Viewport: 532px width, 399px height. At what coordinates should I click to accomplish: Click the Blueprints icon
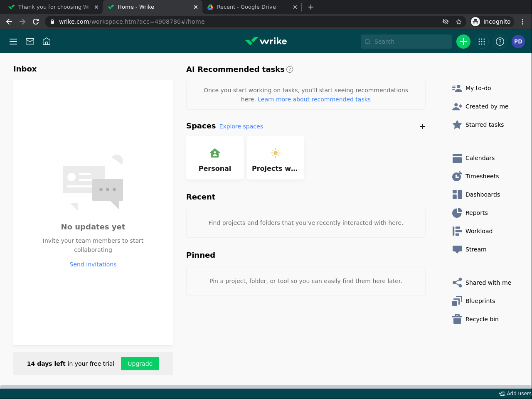(457, 301)
